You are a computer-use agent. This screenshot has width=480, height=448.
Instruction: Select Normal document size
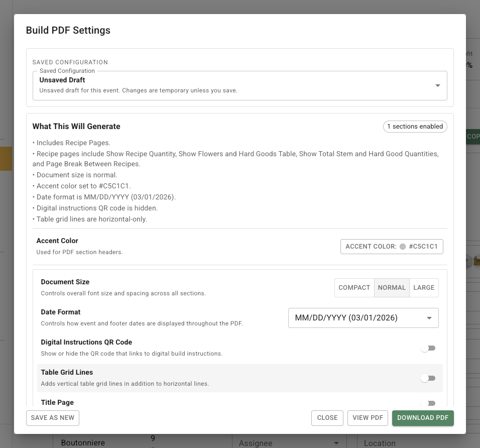[x=392, y=288]
